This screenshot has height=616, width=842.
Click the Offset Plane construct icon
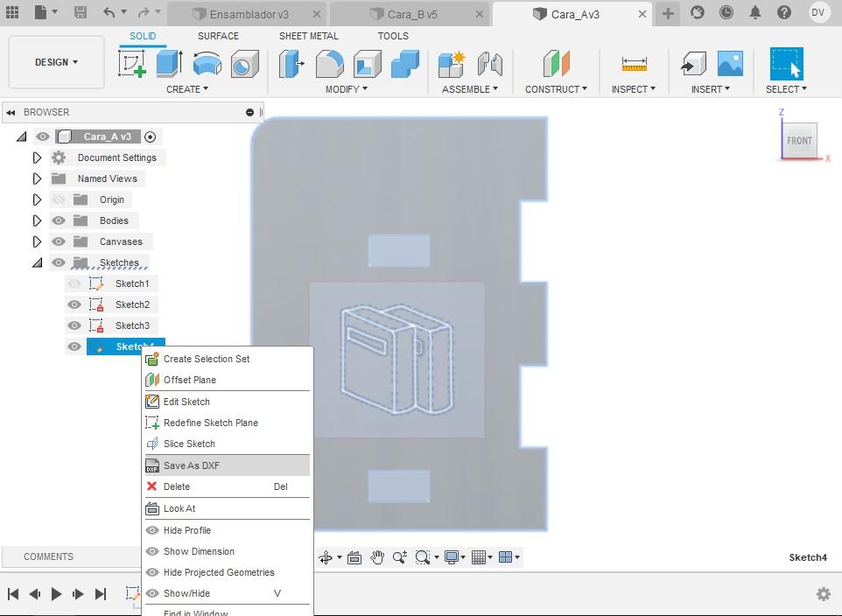point(557,63)
